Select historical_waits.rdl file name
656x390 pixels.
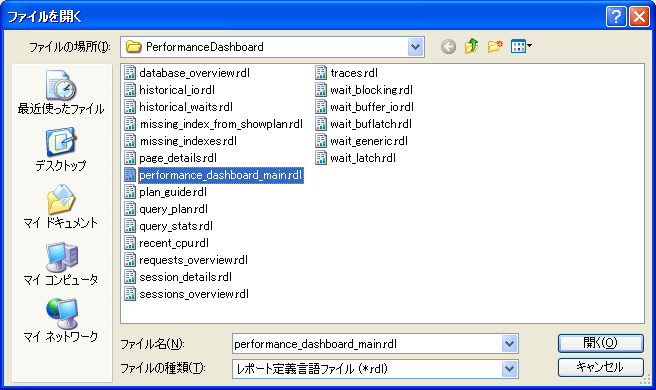click(x=186, y=107)
